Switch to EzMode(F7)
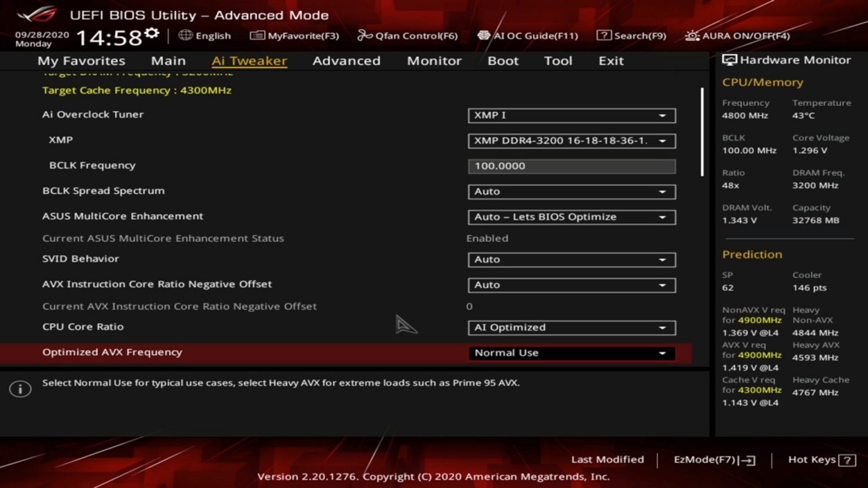Viewport: 868px width, 488px height. coord(714,460)
